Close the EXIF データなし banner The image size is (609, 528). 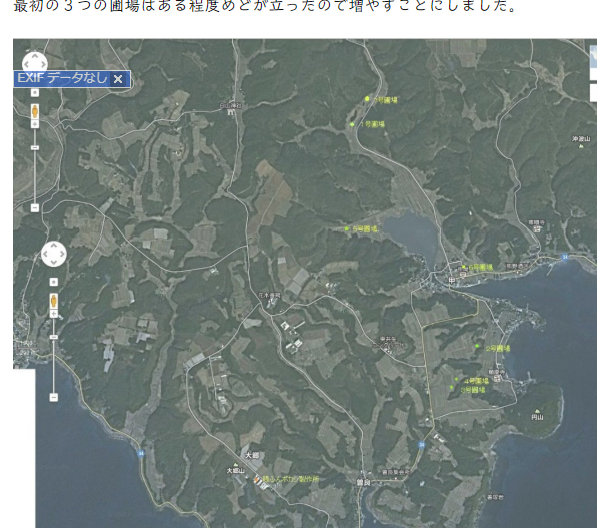118,78
